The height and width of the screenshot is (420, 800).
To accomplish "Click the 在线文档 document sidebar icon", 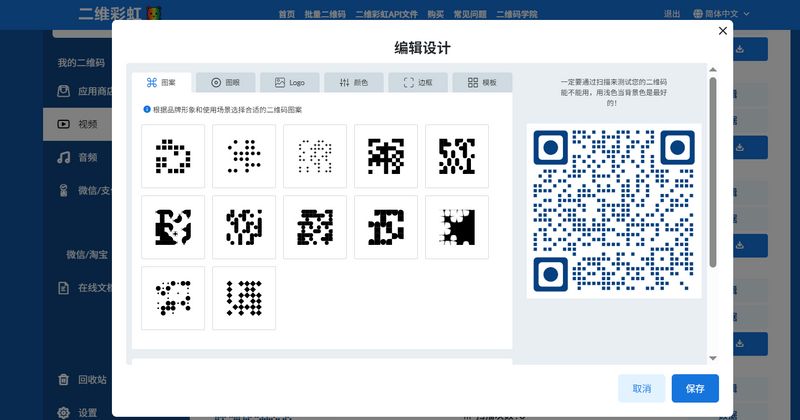I will tap(63, 288).
